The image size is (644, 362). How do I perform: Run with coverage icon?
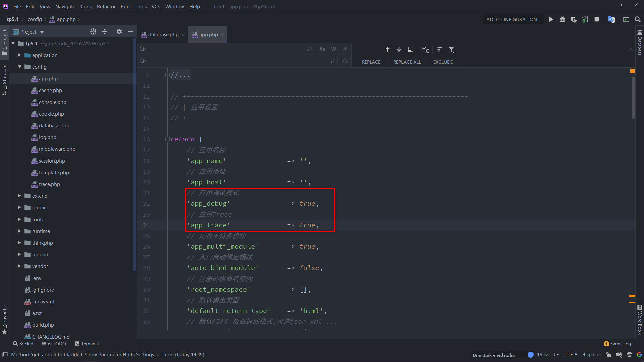pos(574,20)
